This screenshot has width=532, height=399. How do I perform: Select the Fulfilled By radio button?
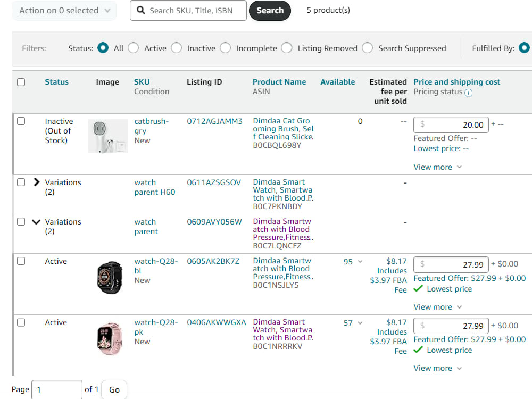(x=524, y=48)
